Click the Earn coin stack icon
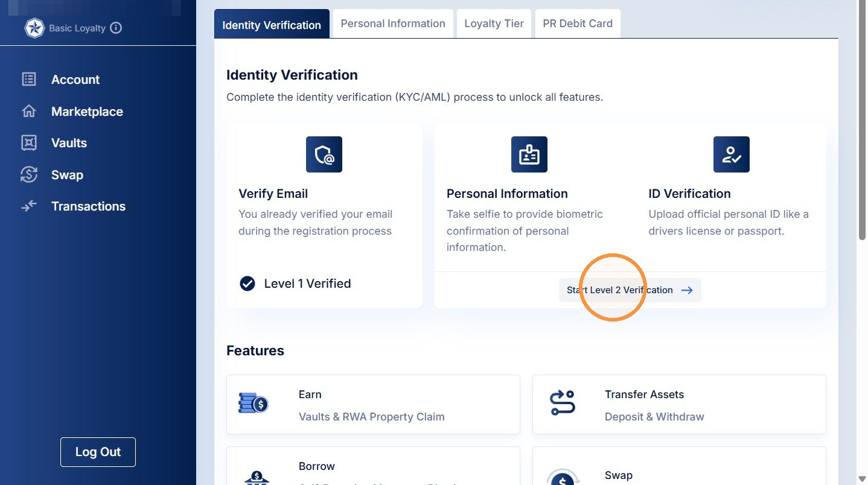 [254, 403]
